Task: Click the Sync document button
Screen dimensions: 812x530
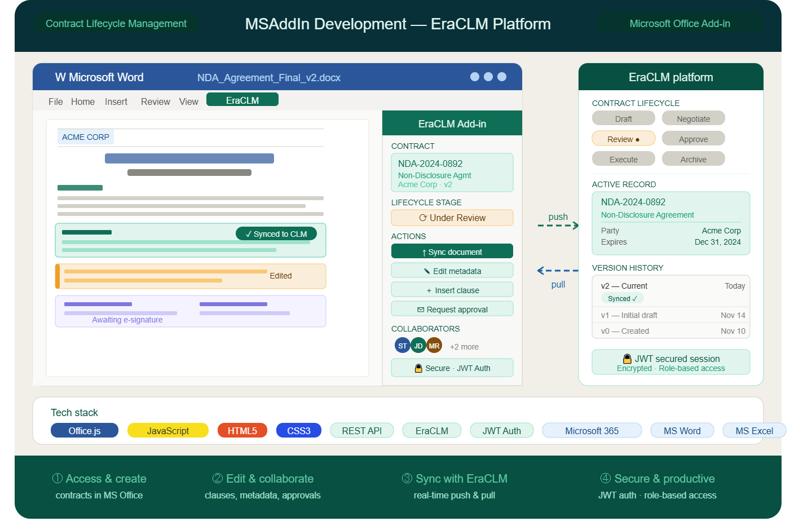Action: tap(452, 251)
